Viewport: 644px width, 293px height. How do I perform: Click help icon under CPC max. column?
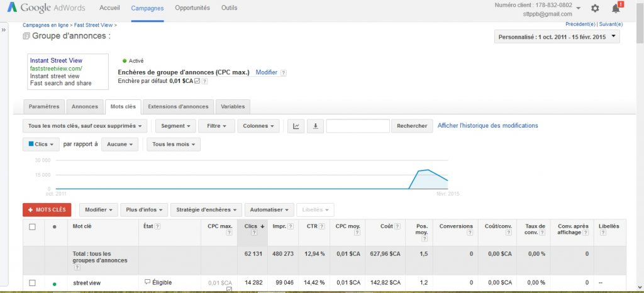229,233
